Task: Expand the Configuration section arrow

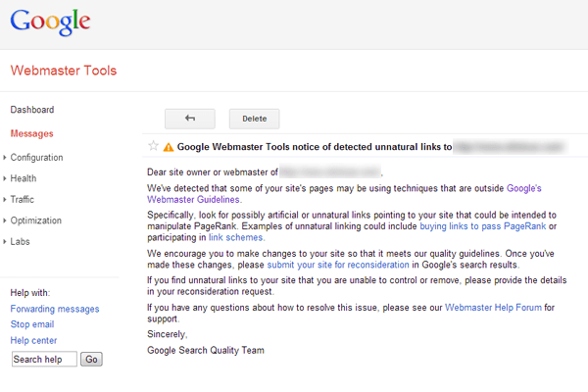Action: pyautogui.click(x=5, y=158)
